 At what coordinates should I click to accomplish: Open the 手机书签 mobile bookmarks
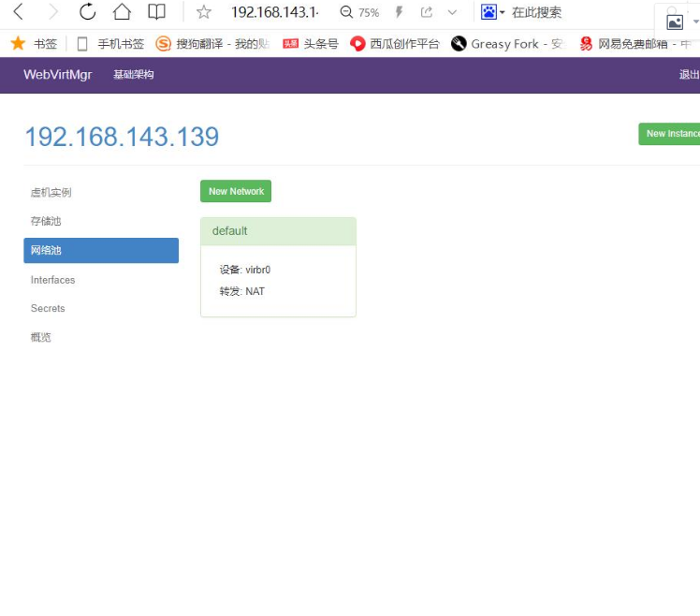[x=110, y=44]
